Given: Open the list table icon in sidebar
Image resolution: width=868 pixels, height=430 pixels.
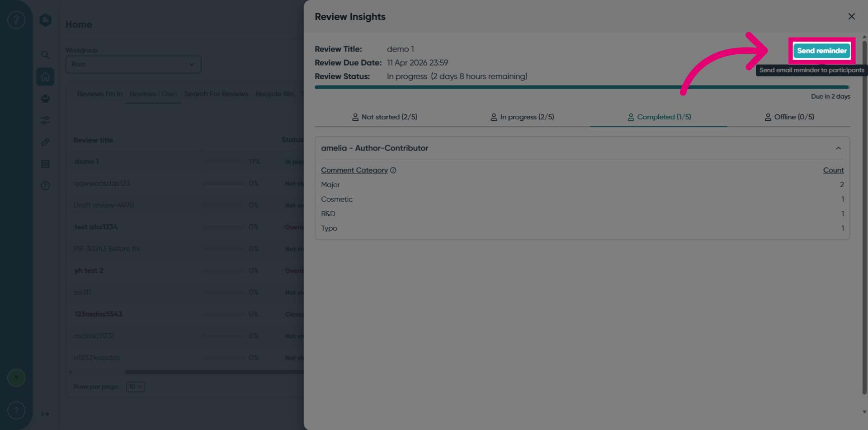Looking at the screenshot, I should pyautogui.click(x=45, y=164).
